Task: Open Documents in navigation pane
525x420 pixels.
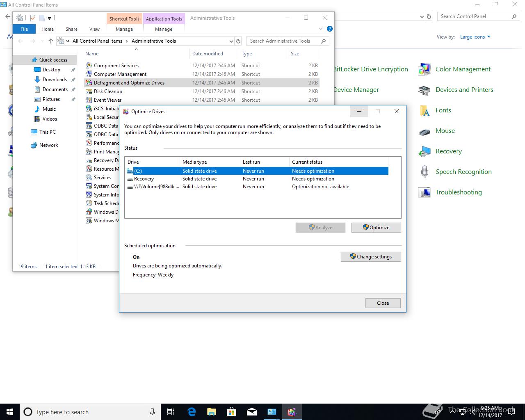Action: point(55,89)
